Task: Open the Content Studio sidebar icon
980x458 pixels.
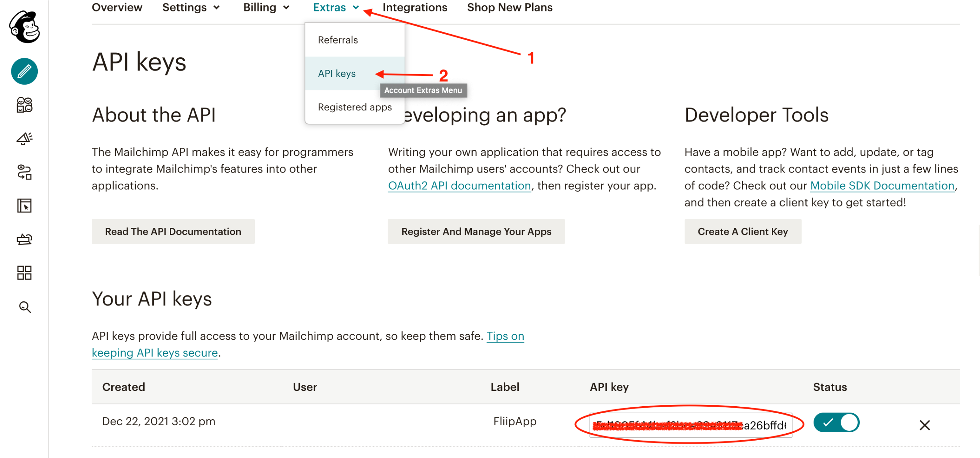Action: pos(24,239)
